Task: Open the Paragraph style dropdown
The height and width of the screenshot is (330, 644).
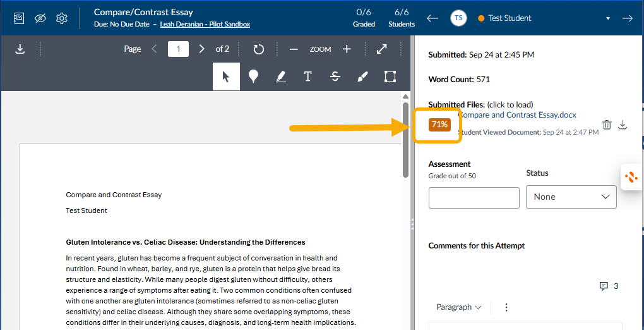Action: tap(459, 307)
